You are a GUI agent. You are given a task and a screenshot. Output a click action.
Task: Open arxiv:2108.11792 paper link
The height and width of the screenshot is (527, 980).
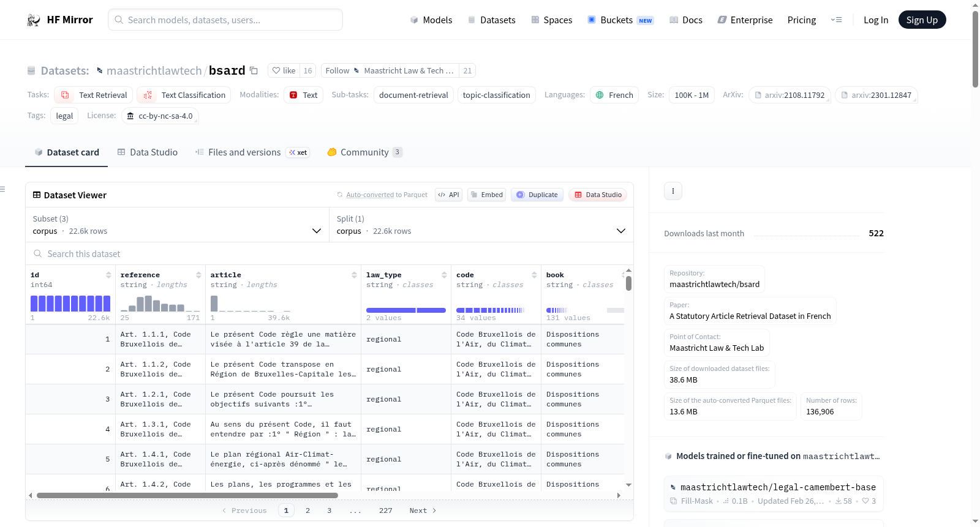point(790,95)
